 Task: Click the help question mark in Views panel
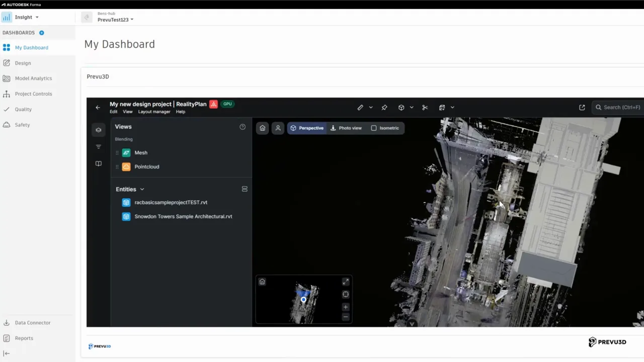pos(243,127)
